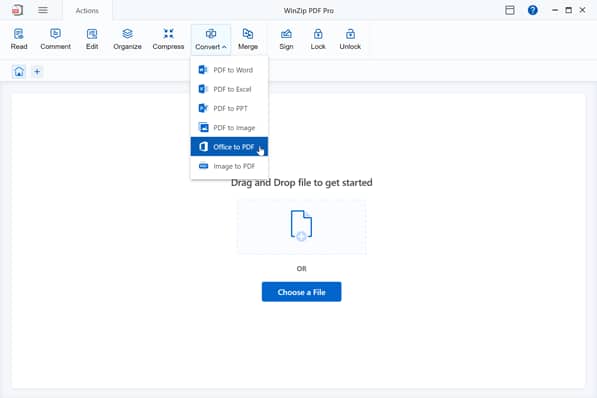Select Office to PDF
The width and height of the screenshot is (597, 398).
[229, 147]
